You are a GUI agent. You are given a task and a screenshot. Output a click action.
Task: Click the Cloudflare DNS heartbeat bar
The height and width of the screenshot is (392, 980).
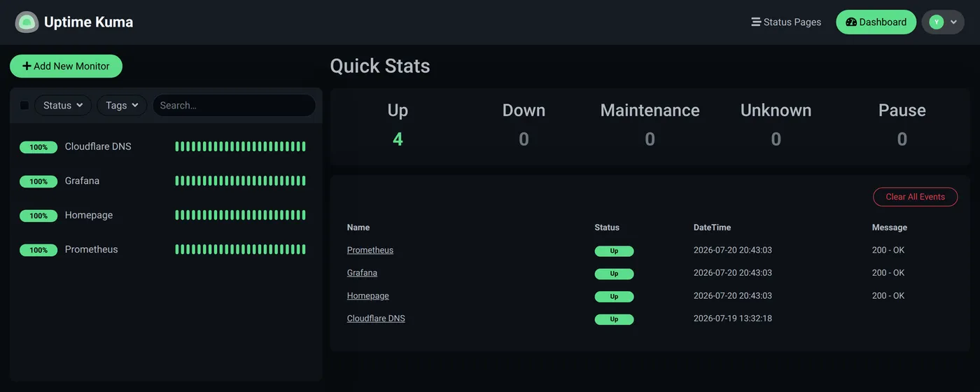240,146
